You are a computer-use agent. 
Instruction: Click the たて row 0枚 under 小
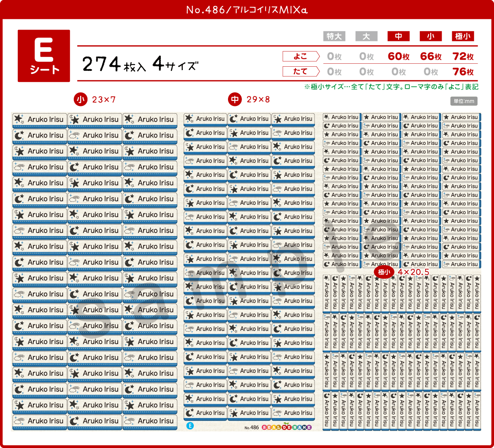coord(431,72)
